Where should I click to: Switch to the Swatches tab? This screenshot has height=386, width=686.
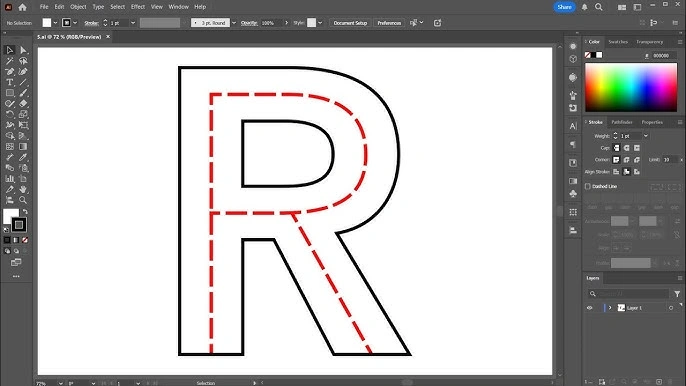point(618,42)
